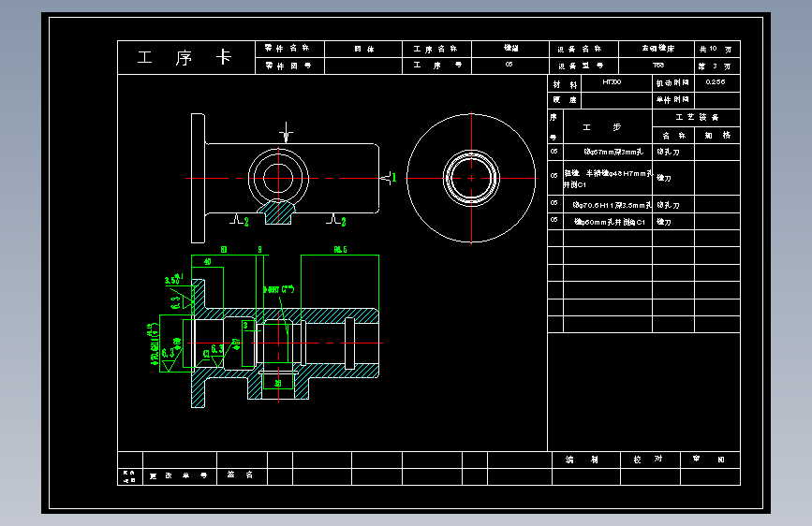Click 镗刀 in the φ60mm row
Image resolution: width=812 pixels, height=526 pixels.
click(664, 222)
